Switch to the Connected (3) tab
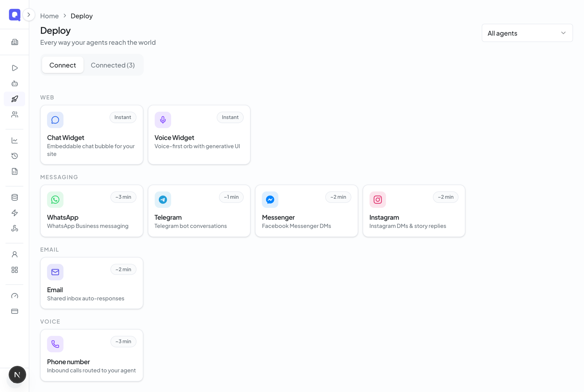The height and width of the screenshot is (392, 584). coord(113,65)
